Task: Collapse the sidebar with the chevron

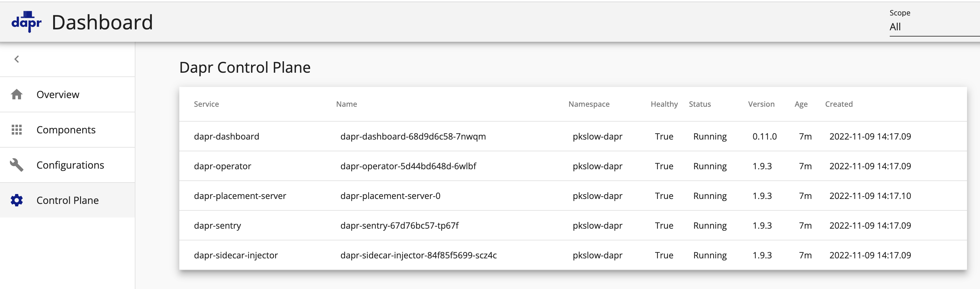Action: click(x=17, y=59)
